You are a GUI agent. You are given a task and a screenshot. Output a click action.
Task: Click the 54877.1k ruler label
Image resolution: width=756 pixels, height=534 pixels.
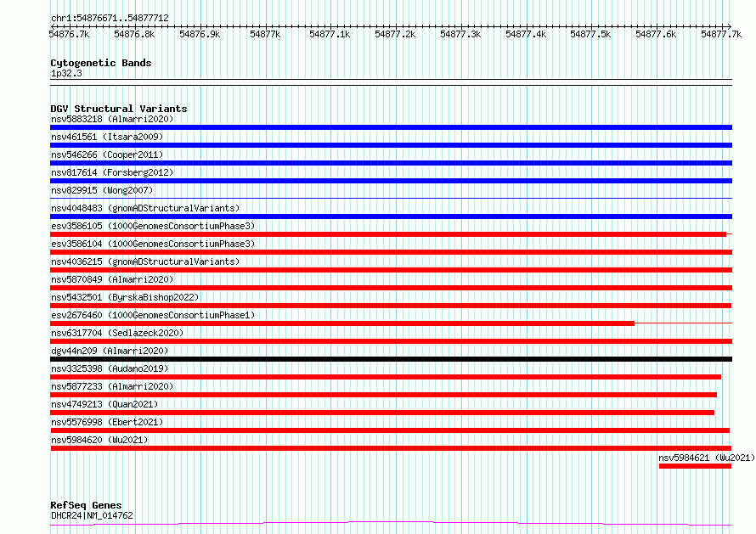pos(330,34)
